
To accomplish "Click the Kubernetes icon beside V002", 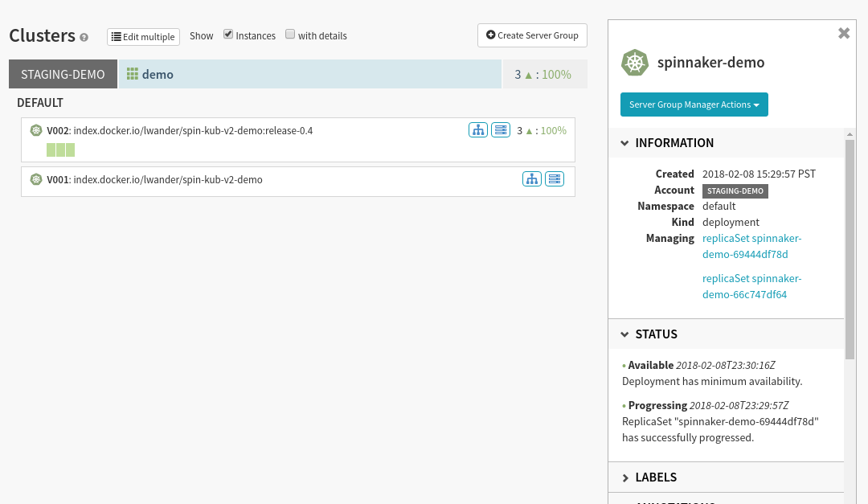I will point(36,130).
